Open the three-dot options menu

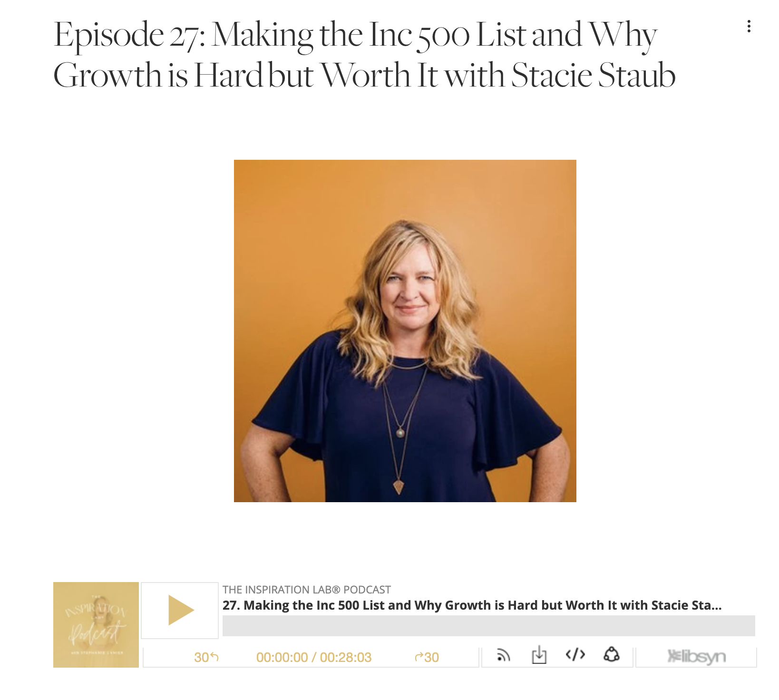coord(749,27)
